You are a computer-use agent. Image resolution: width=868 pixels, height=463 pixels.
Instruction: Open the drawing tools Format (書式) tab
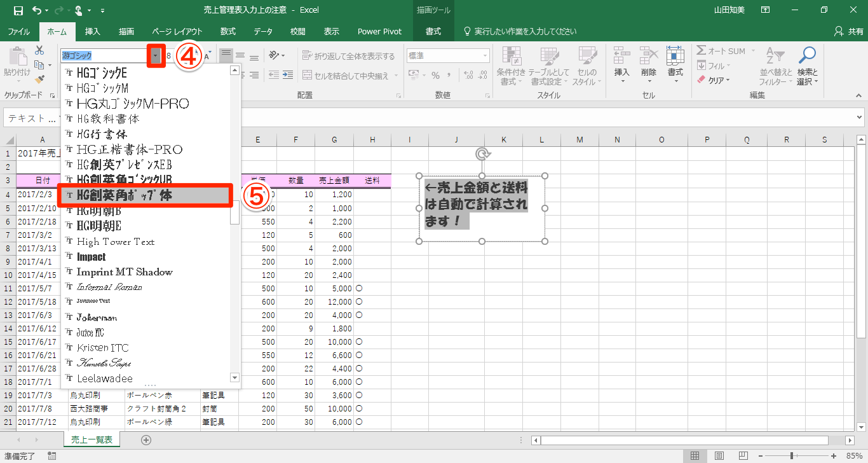click(433, 31)
